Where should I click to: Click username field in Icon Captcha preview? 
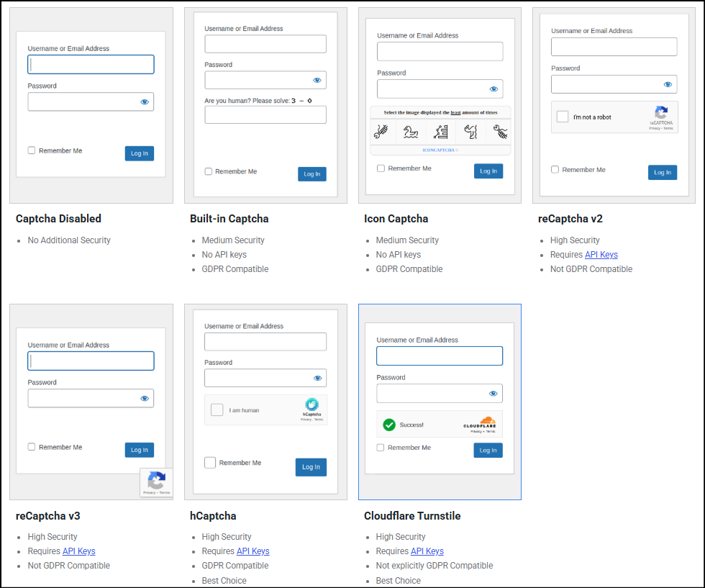(x=440, y=51)
